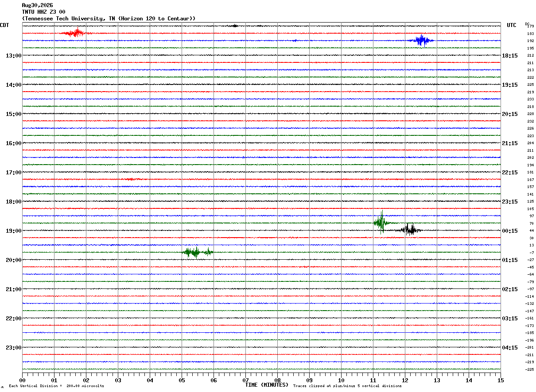
Task: Select the 15 minute axis label
Action: pyautogui.click(x=501, y=380)
